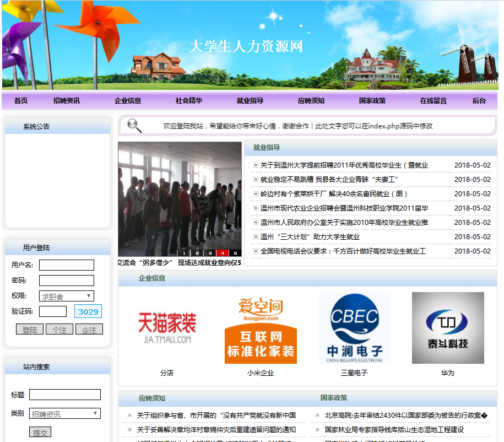Click the slideshow photo of students
This screenshot has height=442, width=504.
pyautogui.click(x=180, y=199)
